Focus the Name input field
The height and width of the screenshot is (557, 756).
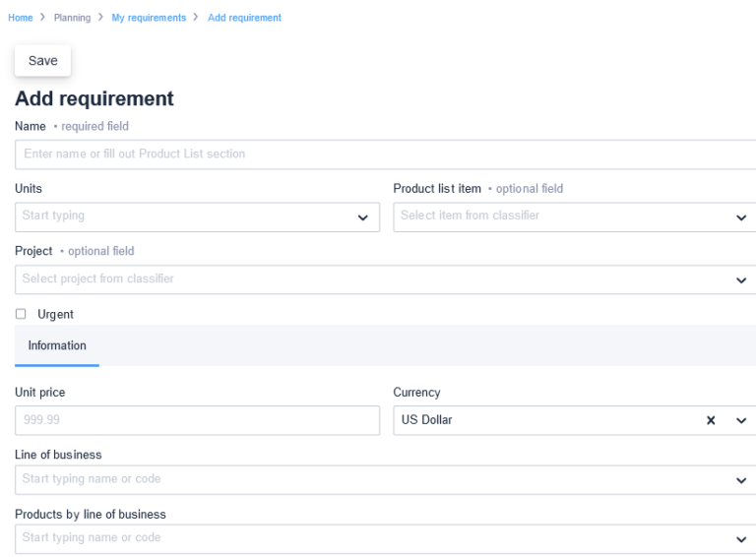point(385,155)
